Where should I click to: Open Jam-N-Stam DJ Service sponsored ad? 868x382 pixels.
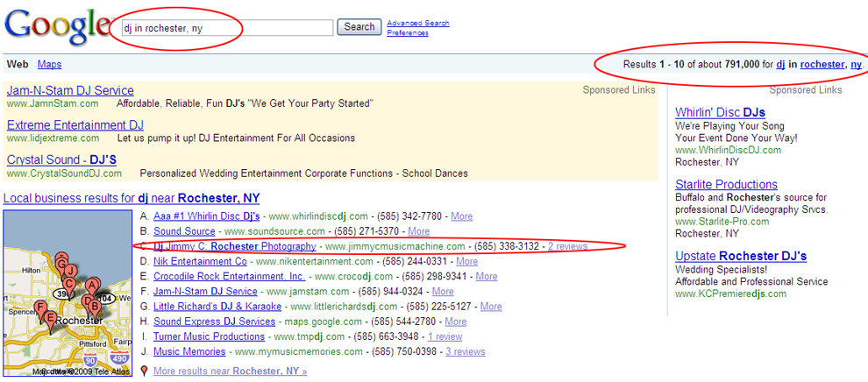(x=70, y=90)
